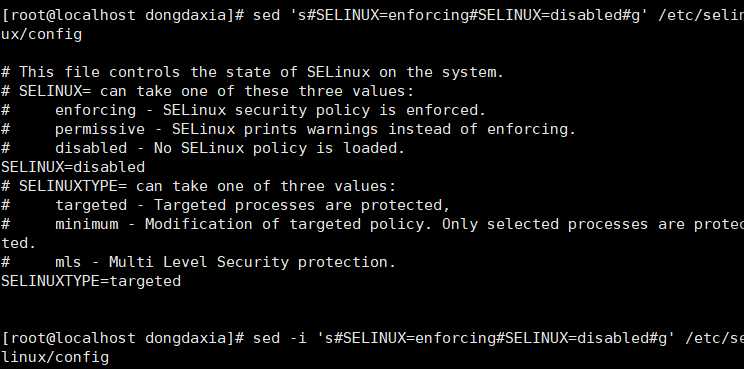
Task: Click the first sed command line
Action: [372, 15]
